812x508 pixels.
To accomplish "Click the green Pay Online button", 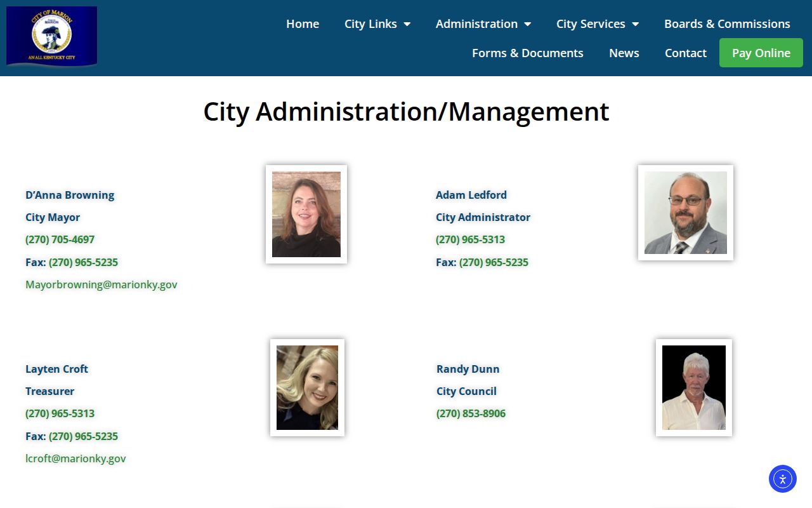I will [761, 53].
